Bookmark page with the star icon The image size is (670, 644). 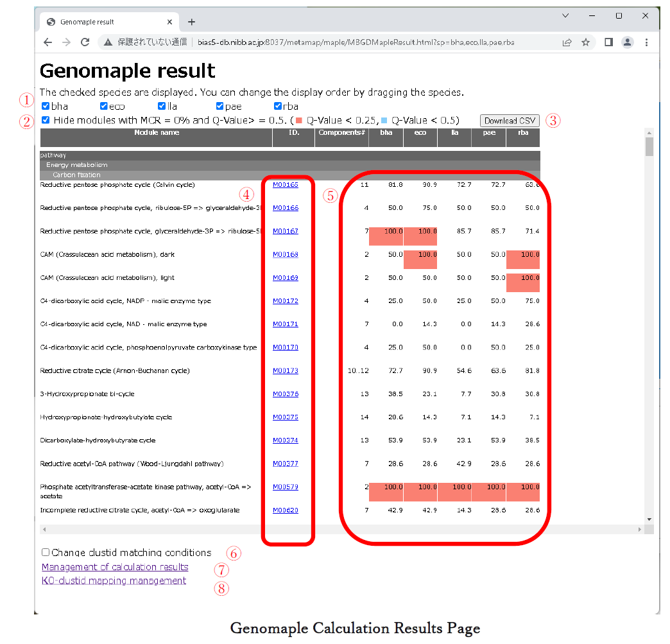(x=585, y=42)
